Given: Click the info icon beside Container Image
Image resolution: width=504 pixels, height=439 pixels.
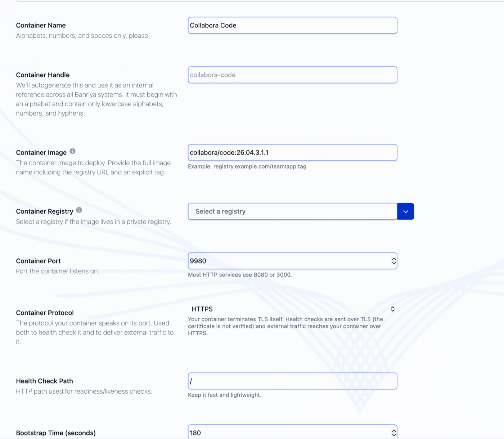Looking at the screenshot, I should point(72,151).
